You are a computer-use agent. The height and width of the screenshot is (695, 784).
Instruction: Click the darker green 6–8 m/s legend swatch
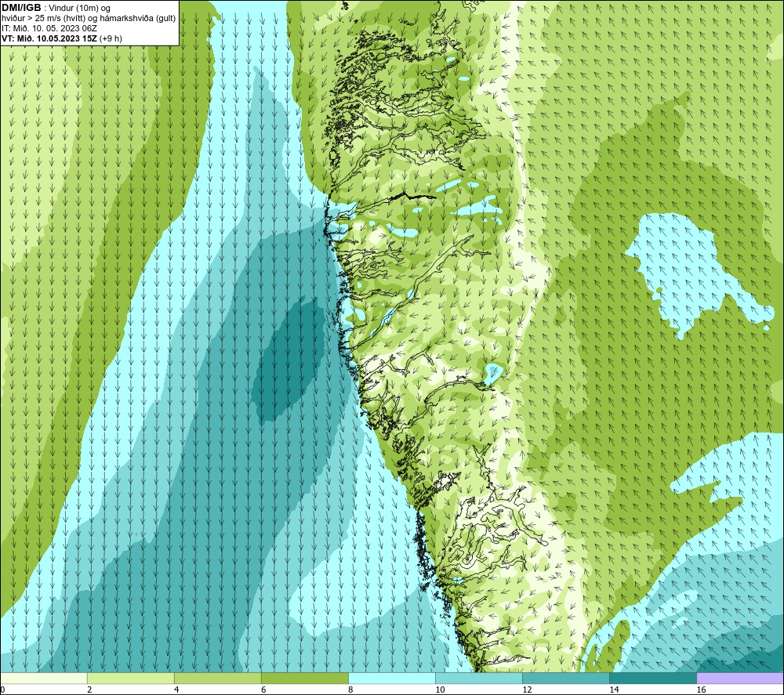(x=304, y=678)
